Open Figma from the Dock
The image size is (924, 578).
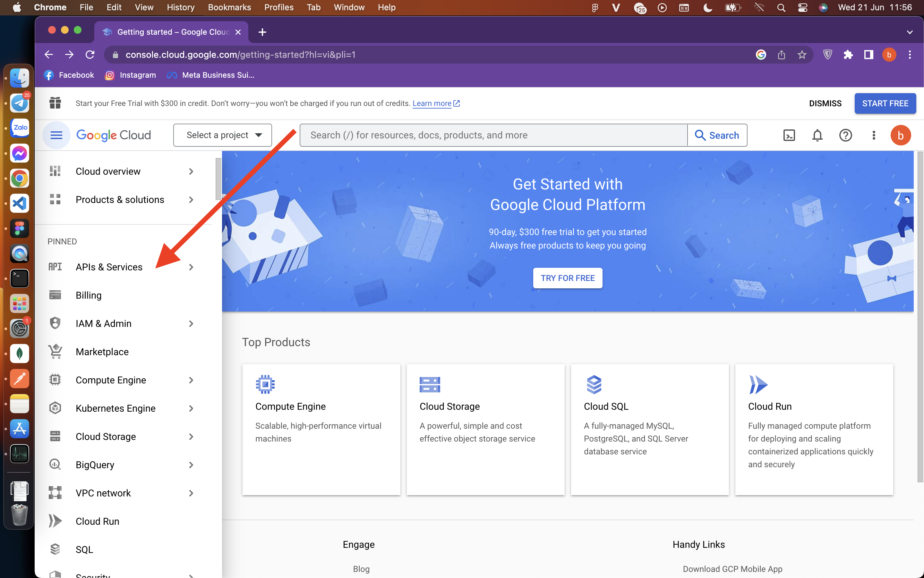tap(19, 229)
